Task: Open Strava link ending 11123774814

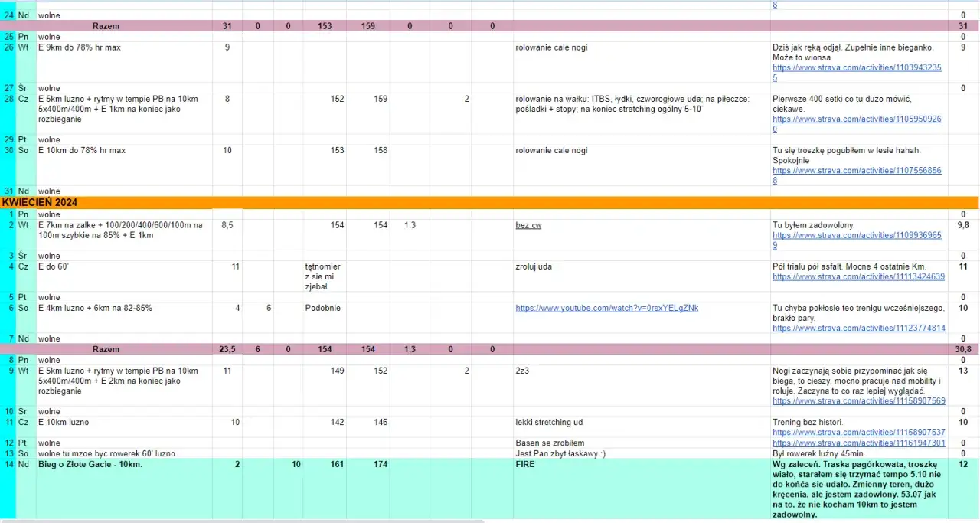Action: (x=859, y=328)
